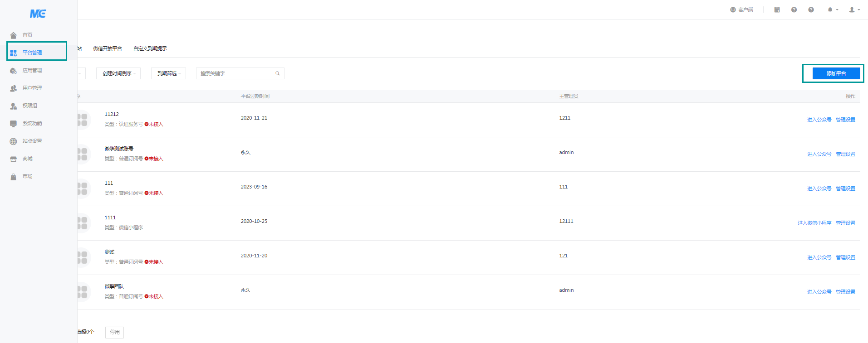Click 进入微信小程序 link for 1111
868x343 pixels.
coord(814,223)
